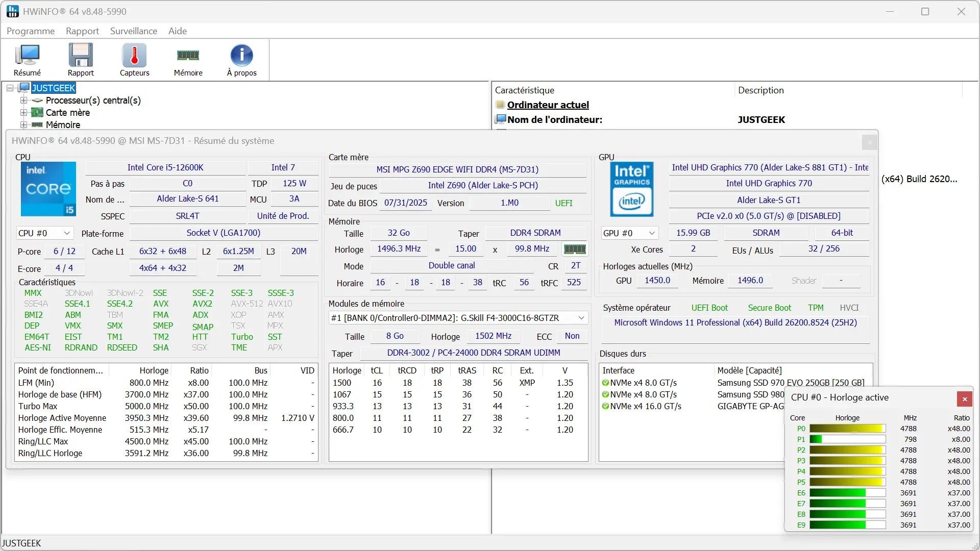Expand the Processeur(s) central(s) tree node
The image size is (980, 551).
(23, 101)
